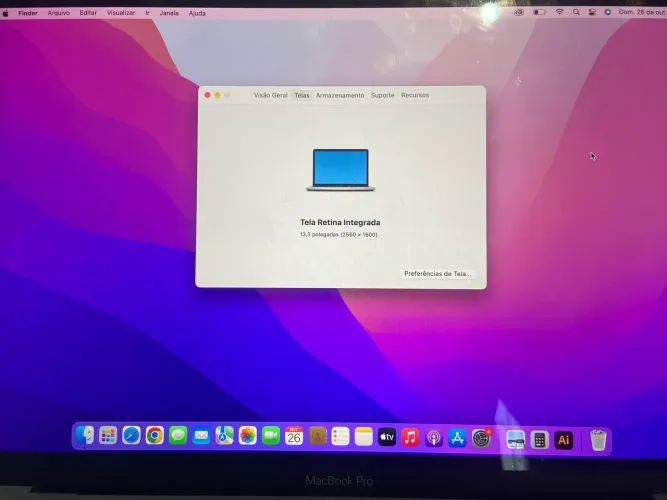Screen dimensions: 667x500
Task: Activate Siri from the menu bar
Action: 608,12
